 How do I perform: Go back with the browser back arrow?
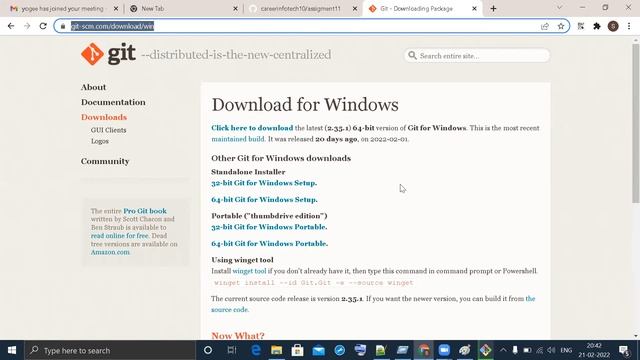pos(11,26)
